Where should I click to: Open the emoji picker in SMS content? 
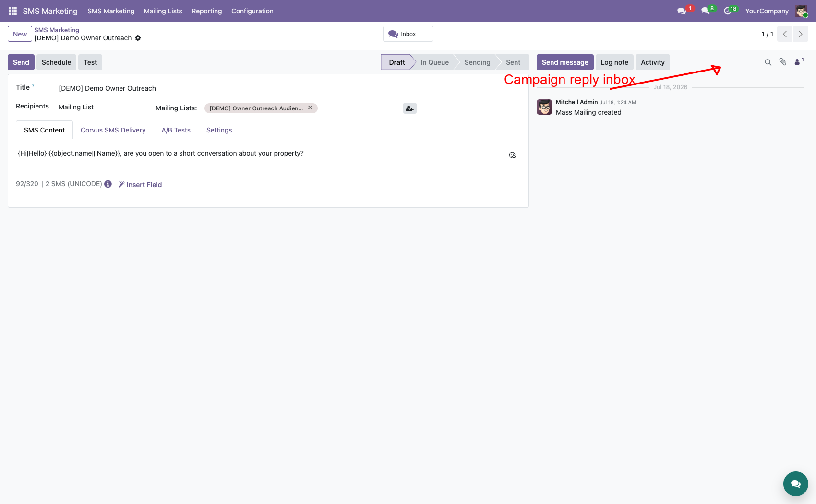tap(512, 156)
